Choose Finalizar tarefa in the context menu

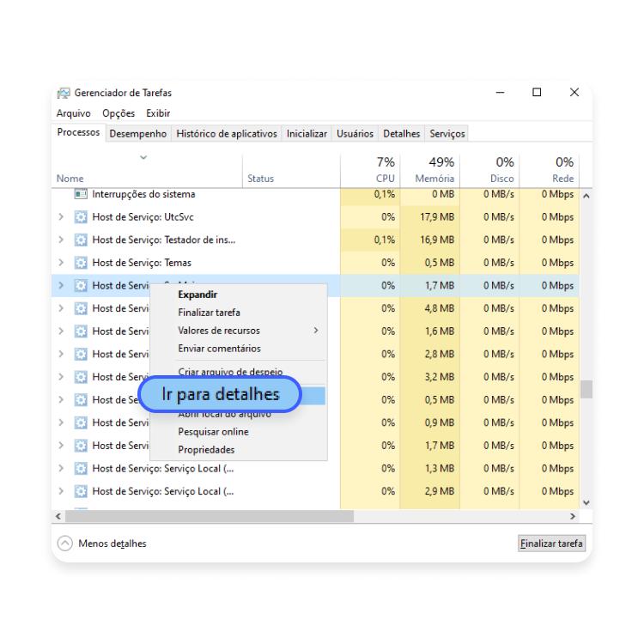coord(239,313)
